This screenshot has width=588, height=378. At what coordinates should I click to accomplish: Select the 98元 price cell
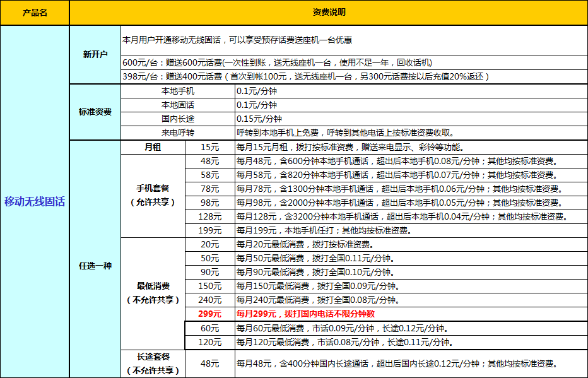pyautogui.click(x=210, y=203)
